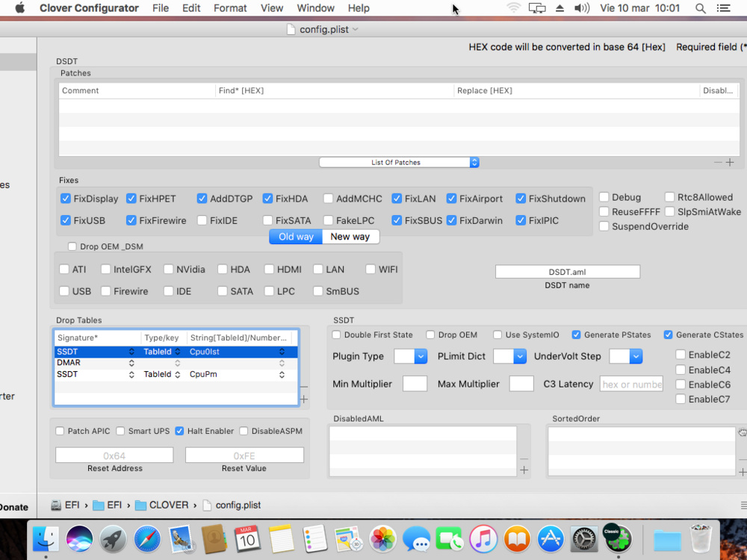This screenshot has height=560, width=747.
Task: Select the Old way segment
Action: point(296,237)
